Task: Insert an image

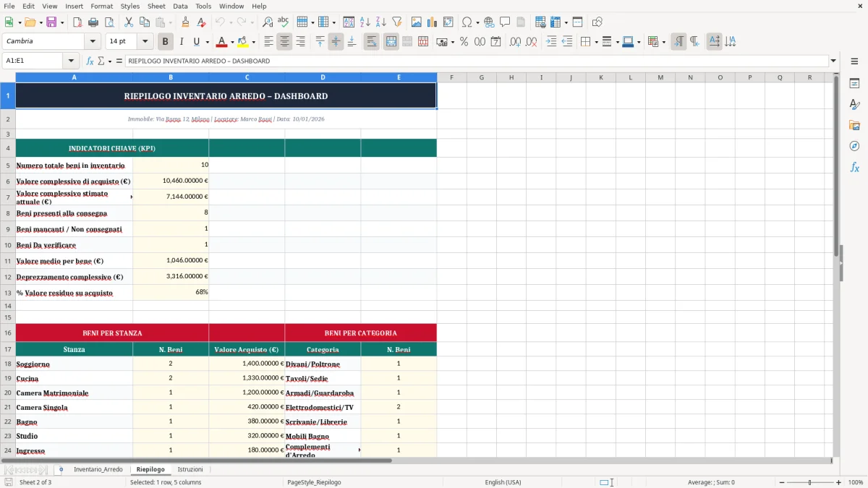Action: click(x=417, y=22)
